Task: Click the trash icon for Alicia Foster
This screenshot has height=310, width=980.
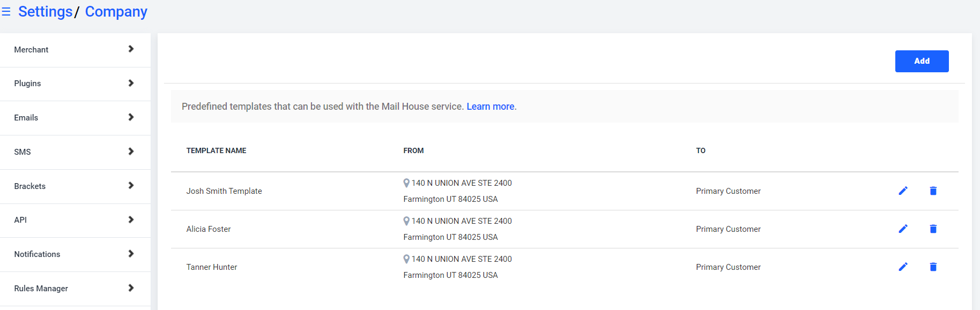Action: click(x=933, y=229)
